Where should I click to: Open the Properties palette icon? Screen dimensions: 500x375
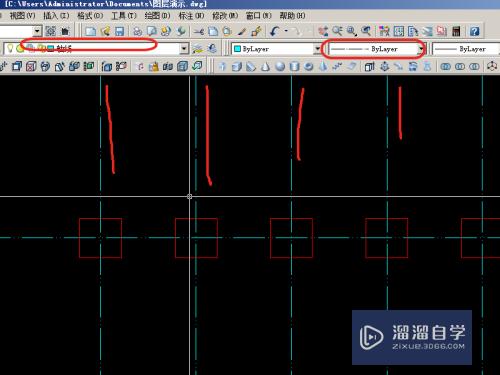click(x=384, y=31)
